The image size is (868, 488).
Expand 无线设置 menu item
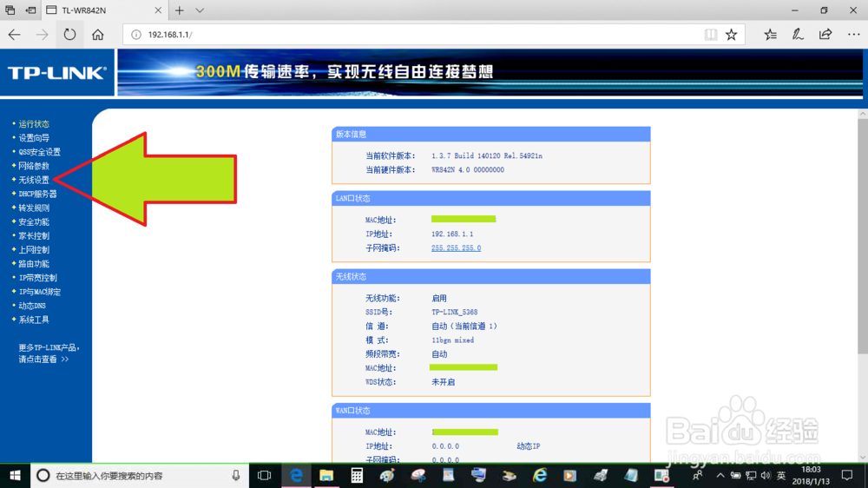click(34, 180)
